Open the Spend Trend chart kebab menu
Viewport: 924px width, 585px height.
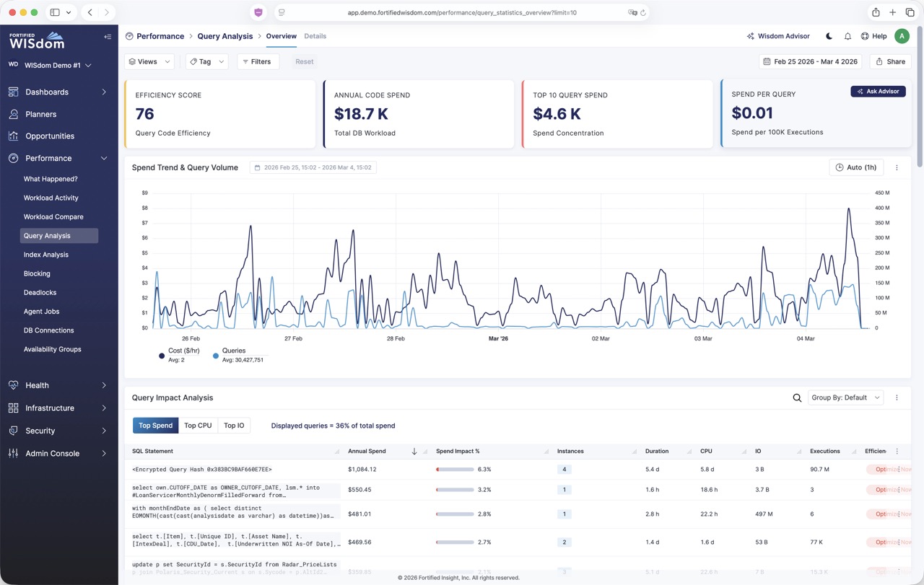[x=897, y=167]
